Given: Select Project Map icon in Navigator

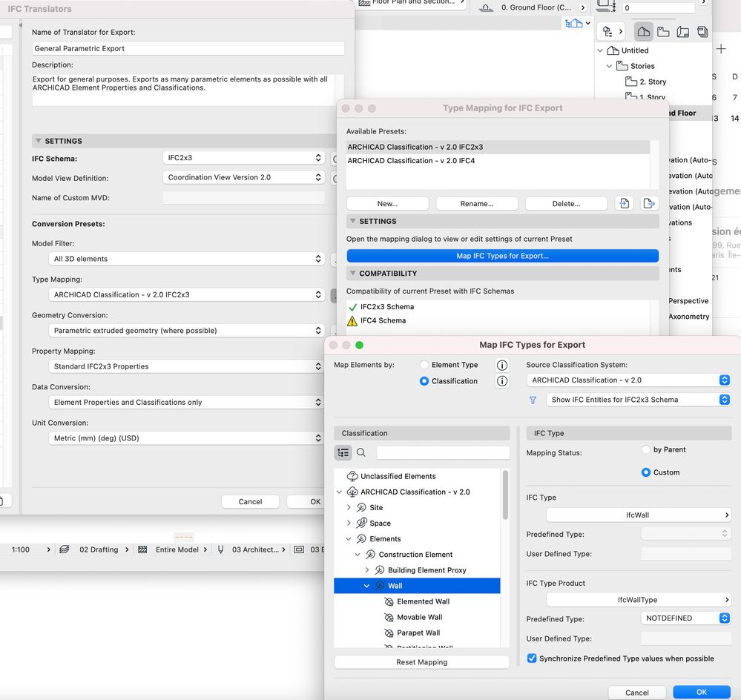Looking at the screenshot, I should pos(644,32).
